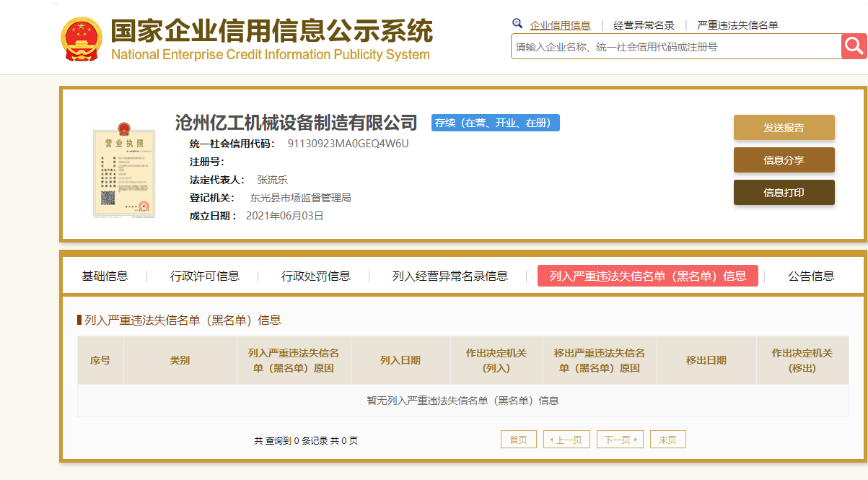Go to 首页 pagination button
Image resolution: width=868 pixels, height=480 pixels.
click(519, 440)
